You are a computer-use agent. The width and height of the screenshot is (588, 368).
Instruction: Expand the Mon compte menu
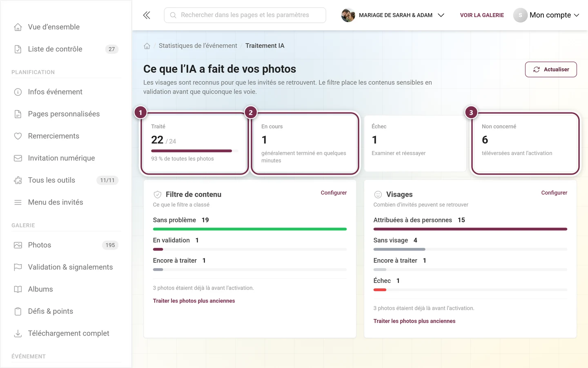546,15
